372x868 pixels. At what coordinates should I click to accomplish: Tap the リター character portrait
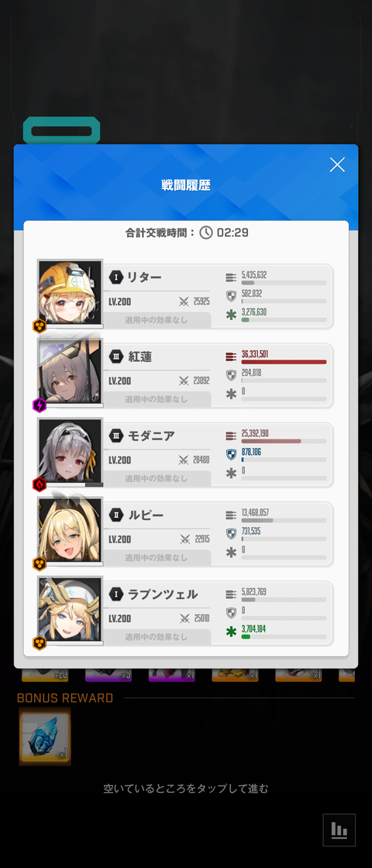coord(70,294)
